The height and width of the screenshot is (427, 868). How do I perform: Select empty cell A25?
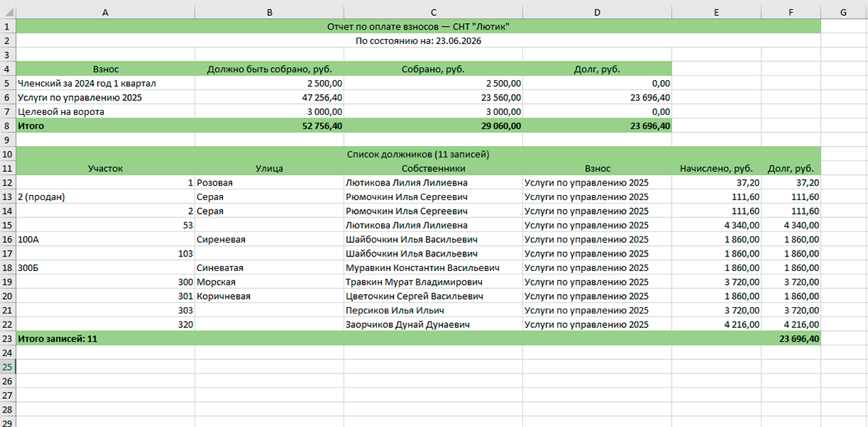(106, 367)
